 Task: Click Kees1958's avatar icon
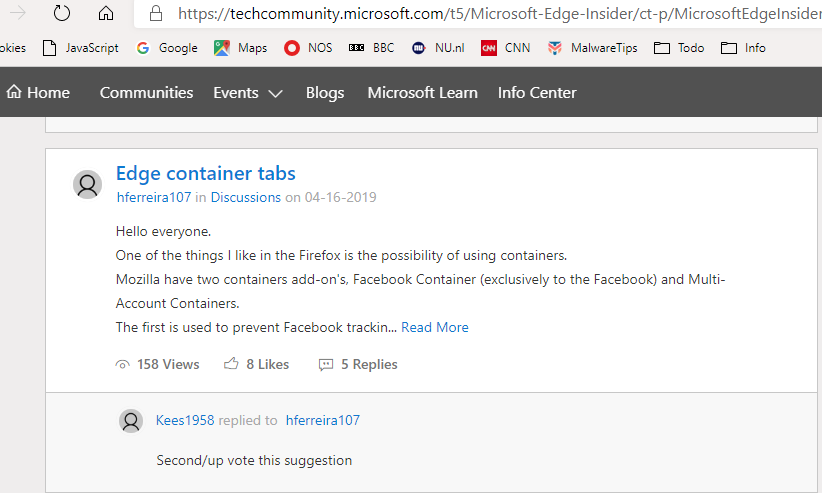coord(131,421)
